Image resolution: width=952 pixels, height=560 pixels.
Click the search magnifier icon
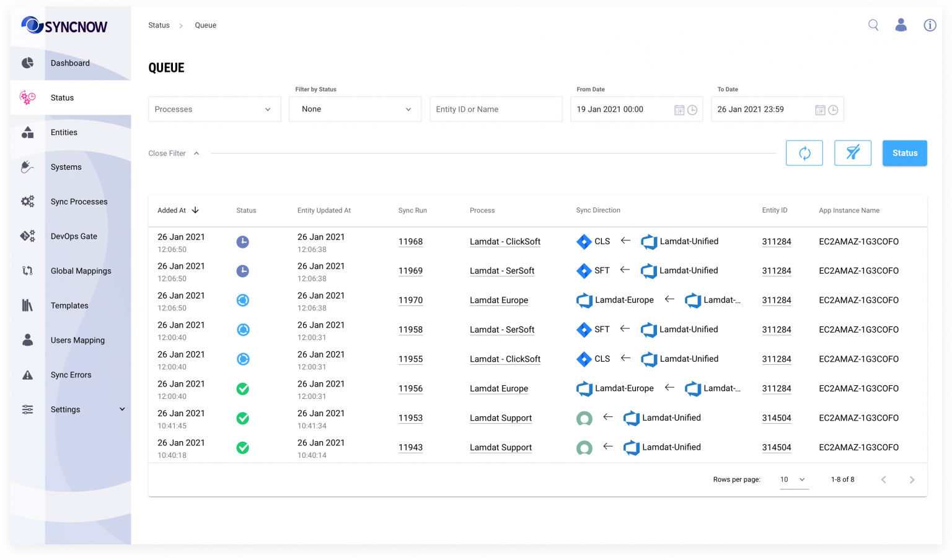(x=873, y=25)
